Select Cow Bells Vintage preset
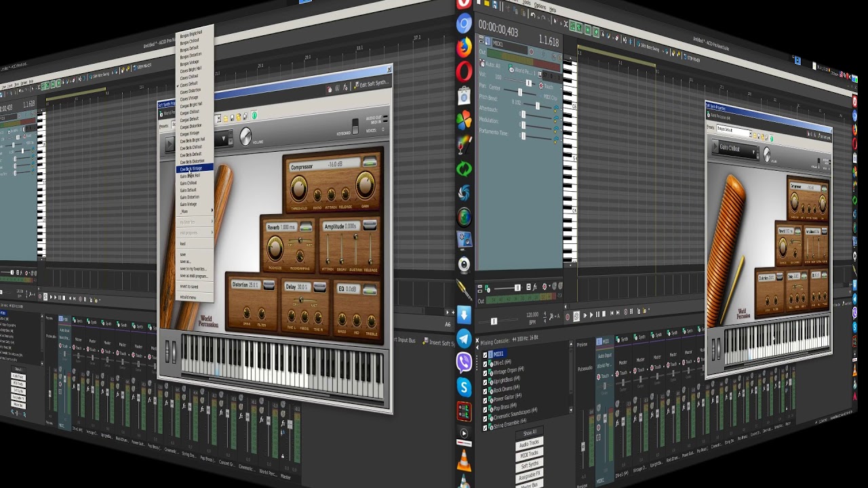 pyautogui.click(x=195, y=168)
